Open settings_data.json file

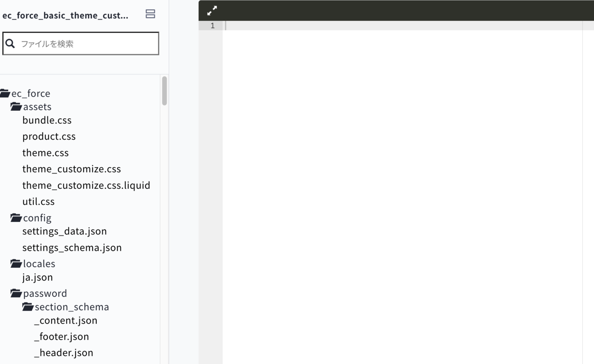pos(65,231)
